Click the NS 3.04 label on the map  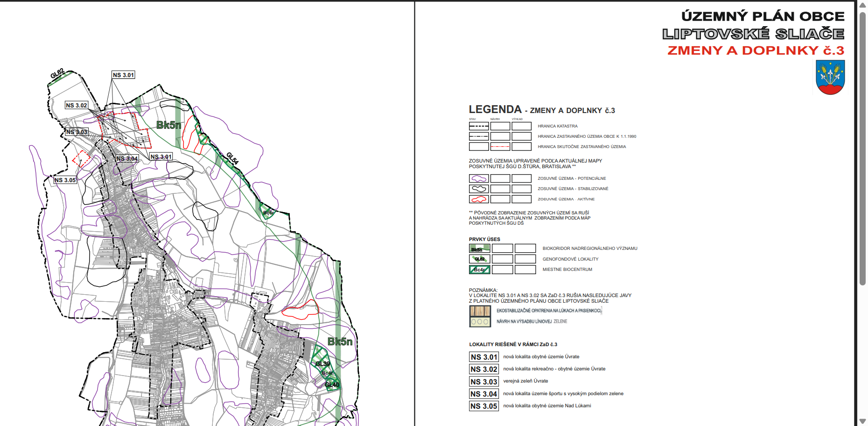coord(127,159)
